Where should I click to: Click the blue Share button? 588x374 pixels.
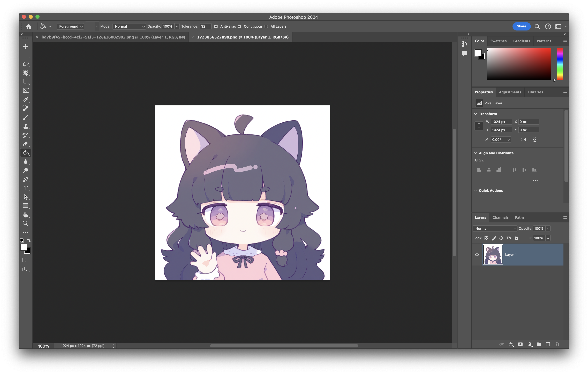[x=521, y=26]
